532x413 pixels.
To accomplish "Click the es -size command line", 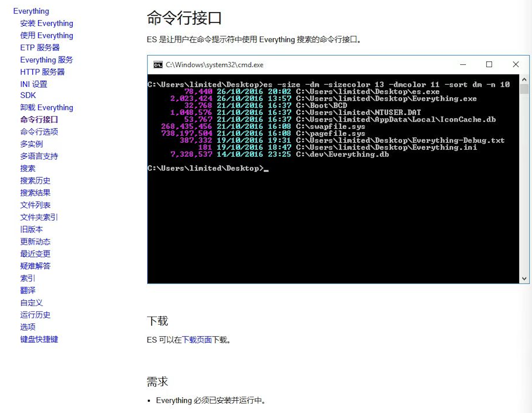I will coord(329,84).
